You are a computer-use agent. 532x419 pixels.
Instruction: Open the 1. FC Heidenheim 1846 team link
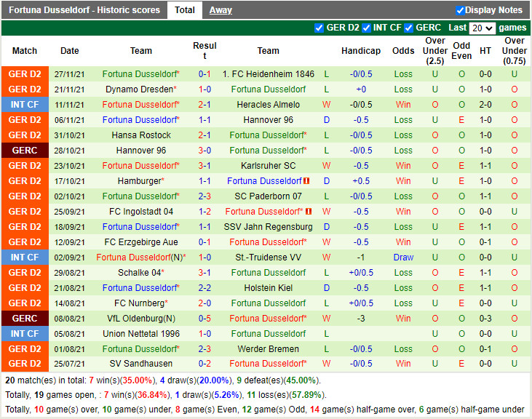click(268, 74)
